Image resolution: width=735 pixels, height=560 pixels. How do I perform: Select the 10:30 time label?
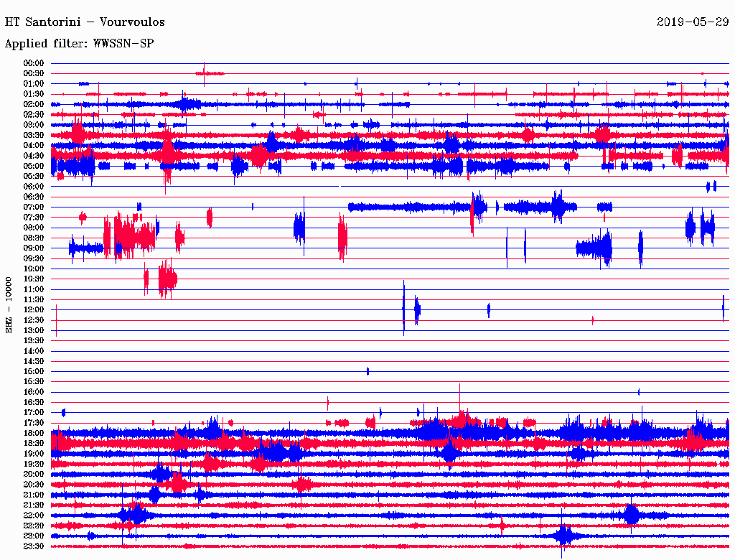34,279
